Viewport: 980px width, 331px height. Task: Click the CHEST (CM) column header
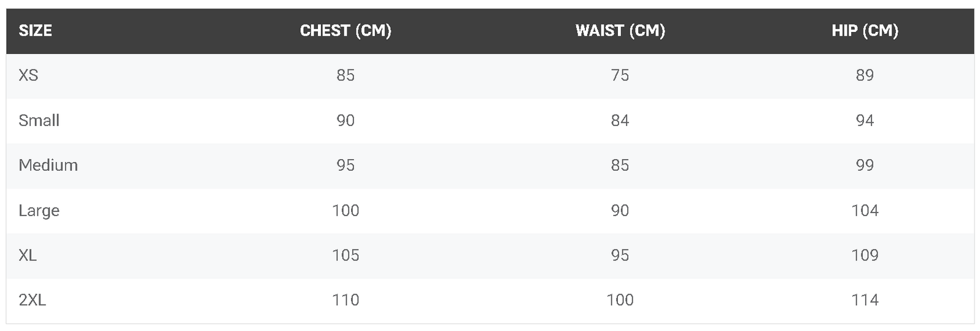coord(345,31)
